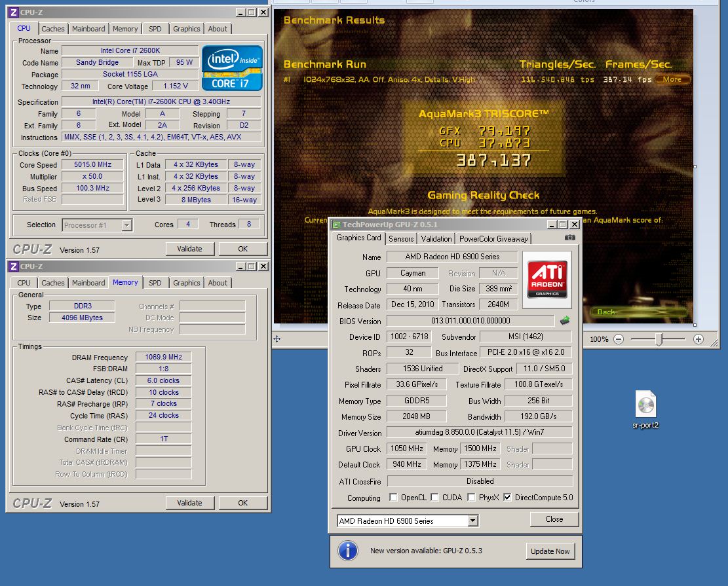Uncheck the DirectCompute 5.0 checkbox
This screenshot has height=586, width=728.
click(507, 498)
